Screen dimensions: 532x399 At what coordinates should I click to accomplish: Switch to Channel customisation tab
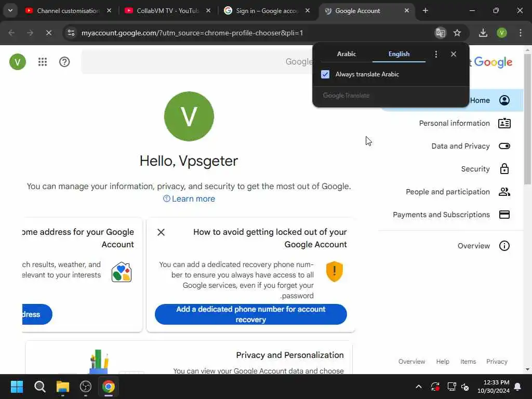click(x=68, y=11)
